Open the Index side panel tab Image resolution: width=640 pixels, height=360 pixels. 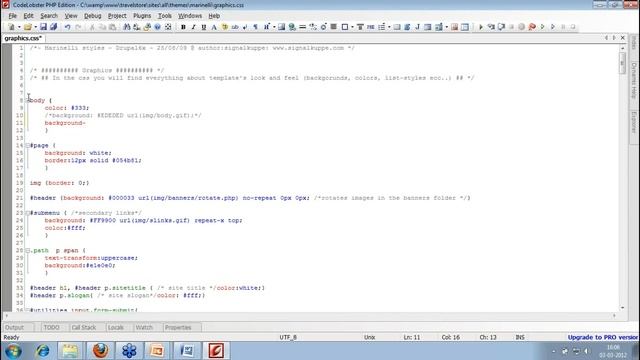[634, 43]
